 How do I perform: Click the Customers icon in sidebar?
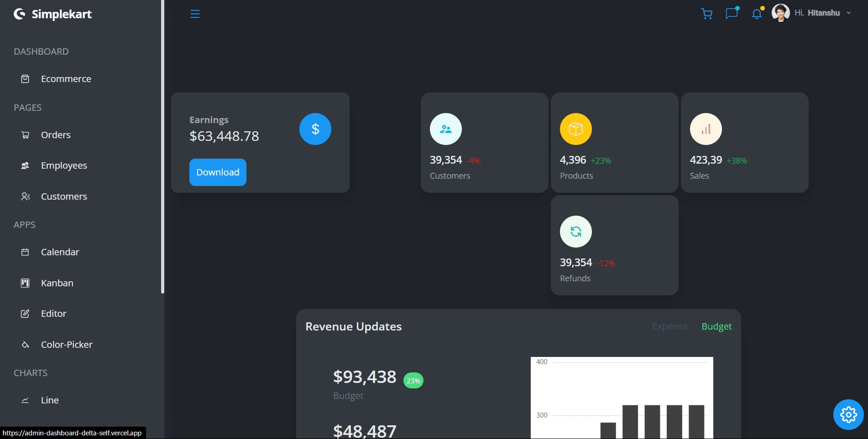[25, 196]
